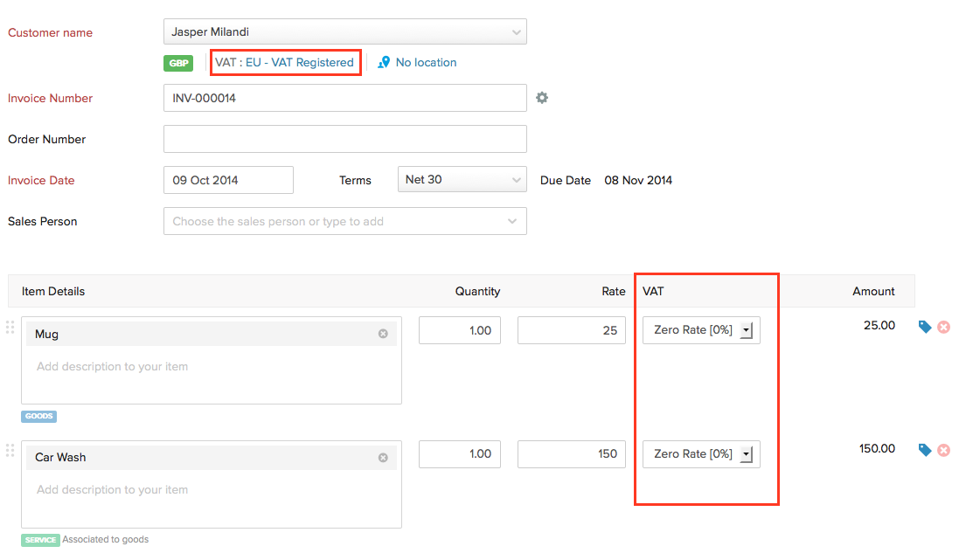Grab the drag handle for Mug row
Viewport: 966px width, 560px height.
pyautogui.click(x=9, y=327)
